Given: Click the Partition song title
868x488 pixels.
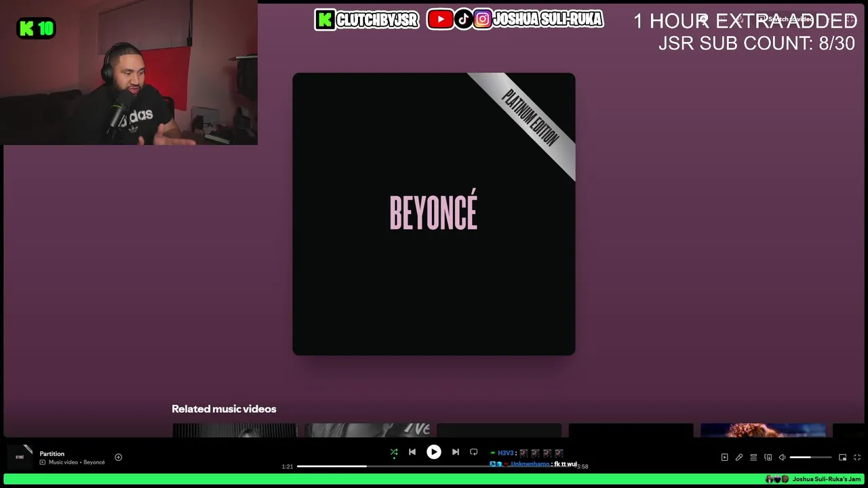Looking at the screenshot, I should click(x=52, y=453).
